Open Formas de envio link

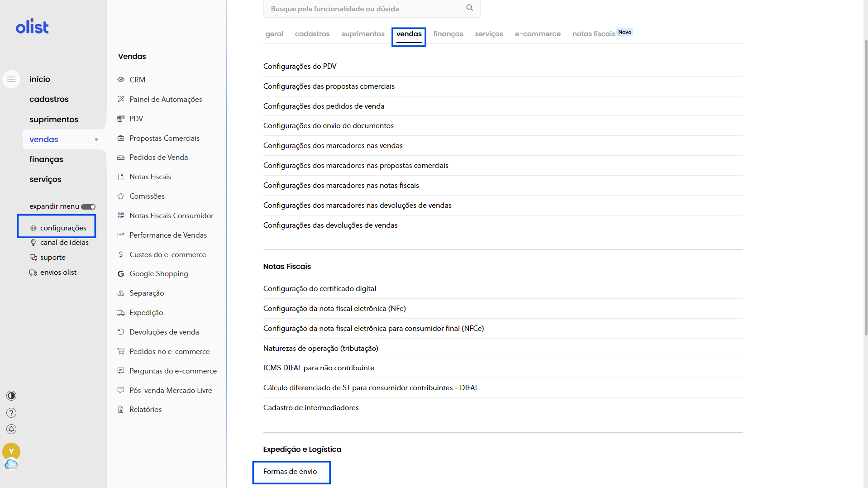click(290, 472)
